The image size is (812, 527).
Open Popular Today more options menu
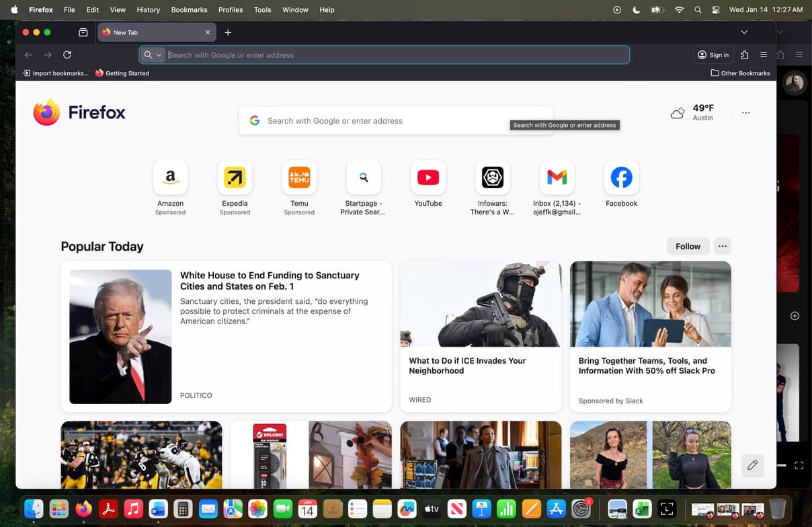click(x=723, y=246)
